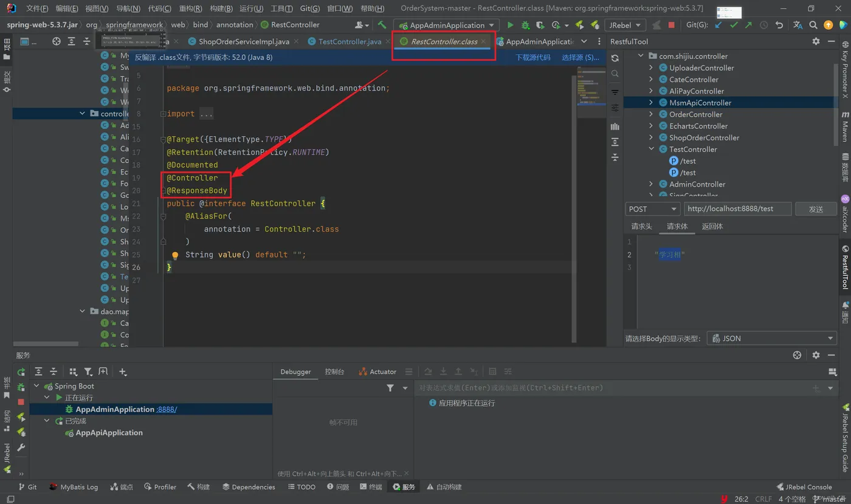Viewport: 851px width, 504px height.
Task: Click the Git commit checkmark icon
Action: (734, 25)
